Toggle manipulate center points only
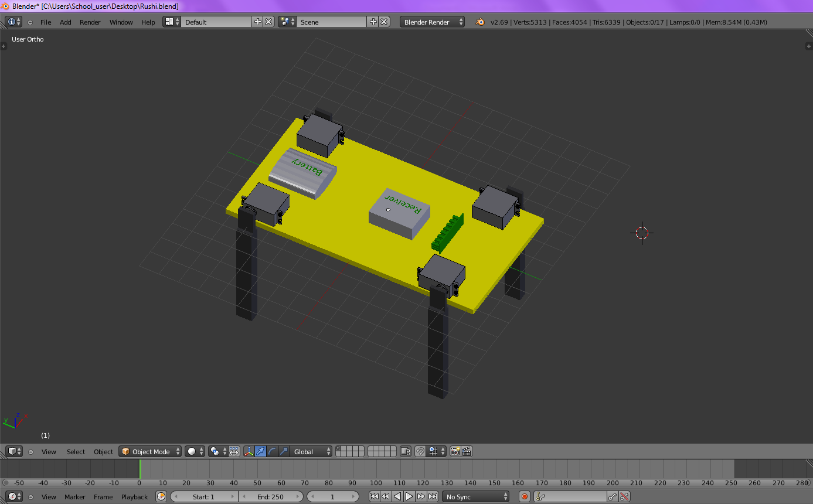Viewport: 813px width, 504px height. (234, 451)
